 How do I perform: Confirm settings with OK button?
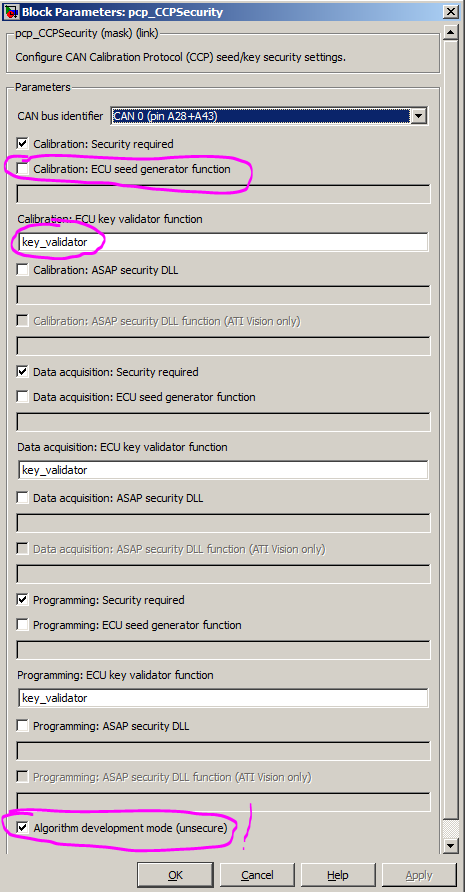(176, 875)
